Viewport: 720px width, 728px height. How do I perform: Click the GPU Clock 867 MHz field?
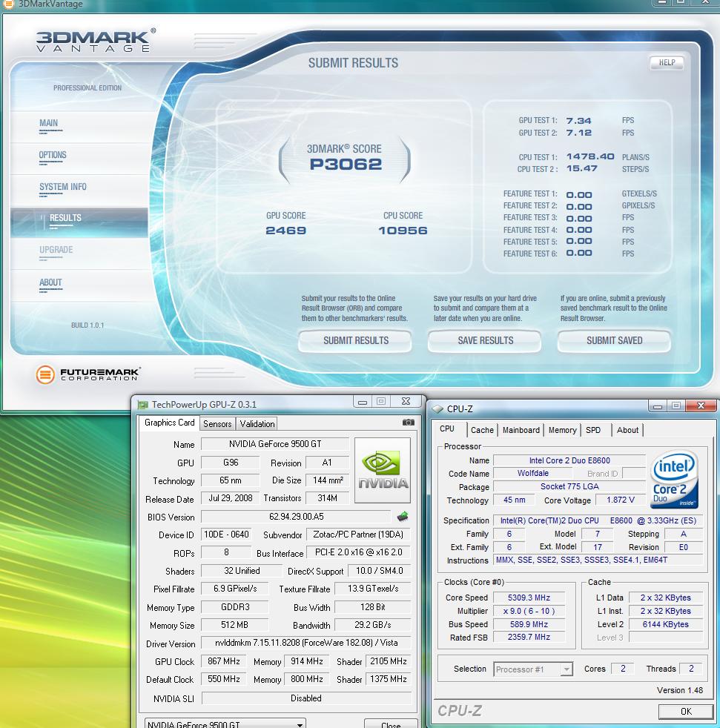[223, 661]
